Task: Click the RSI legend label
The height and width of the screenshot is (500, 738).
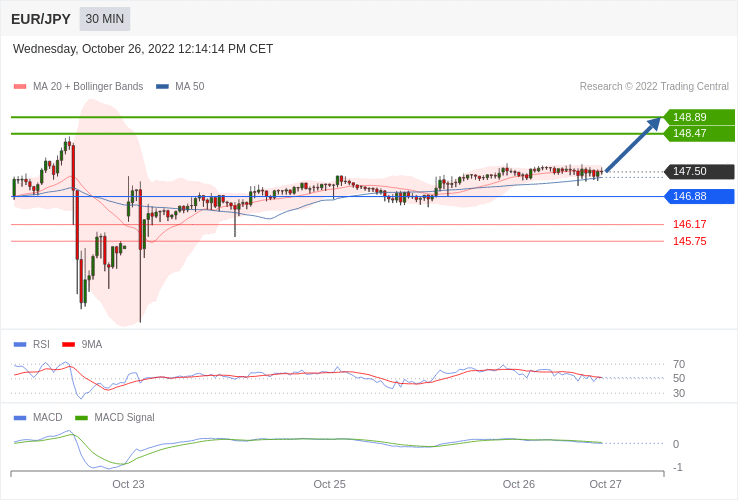Action: [41, 345]
